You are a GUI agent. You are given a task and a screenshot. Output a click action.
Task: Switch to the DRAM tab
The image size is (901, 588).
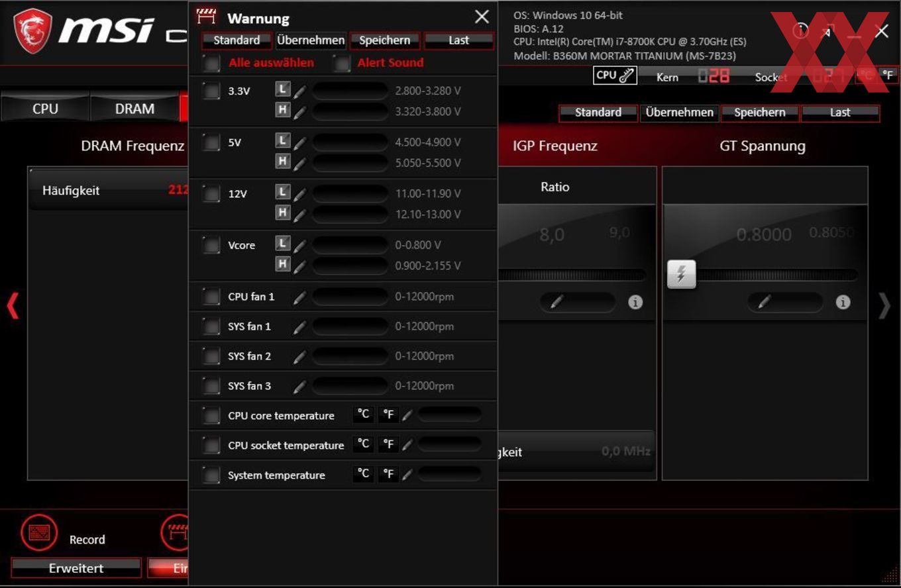(x=134, y=109)
